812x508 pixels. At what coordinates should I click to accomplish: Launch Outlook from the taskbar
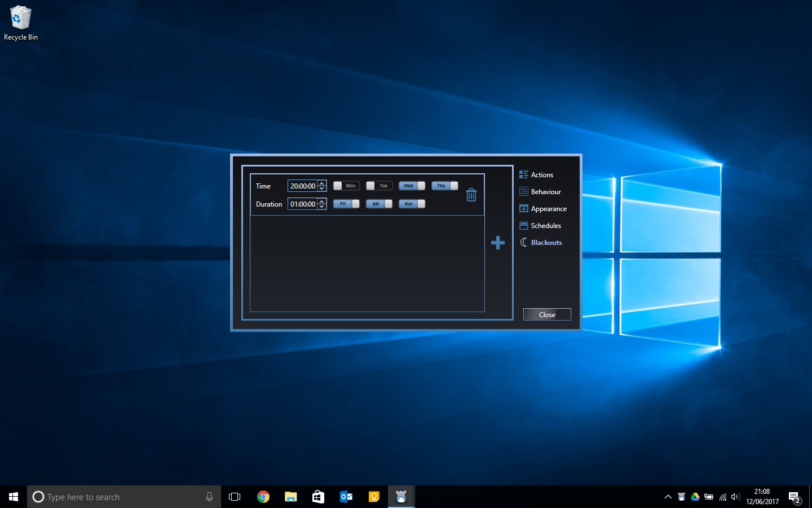(346, 497)
